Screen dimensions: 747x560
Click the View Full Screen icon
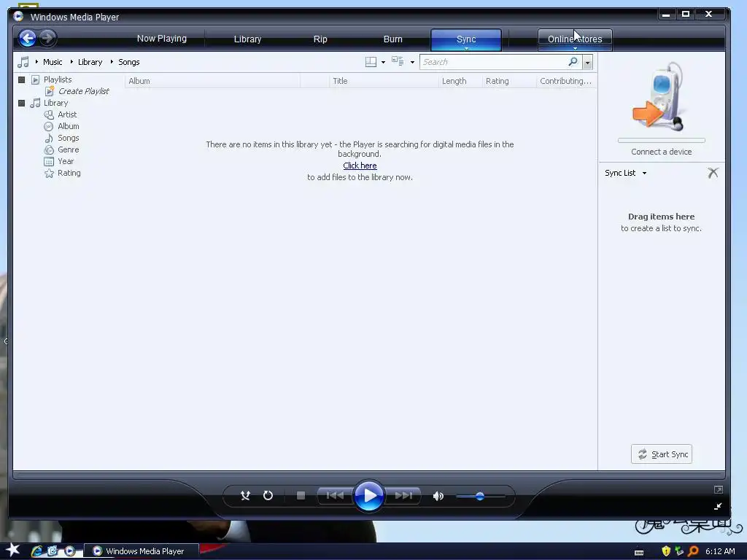(718, 489)
